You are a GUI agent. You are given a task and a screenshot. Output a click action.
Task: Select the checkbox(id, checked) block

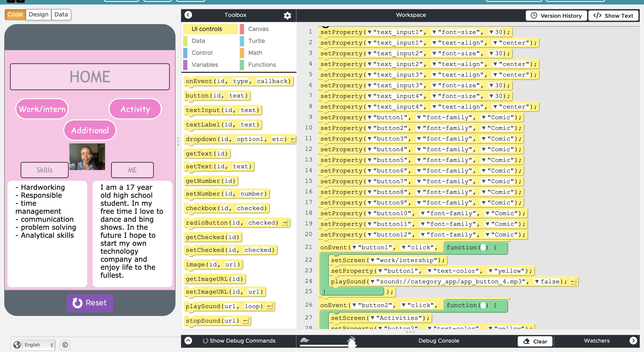[x=227, y=208]
